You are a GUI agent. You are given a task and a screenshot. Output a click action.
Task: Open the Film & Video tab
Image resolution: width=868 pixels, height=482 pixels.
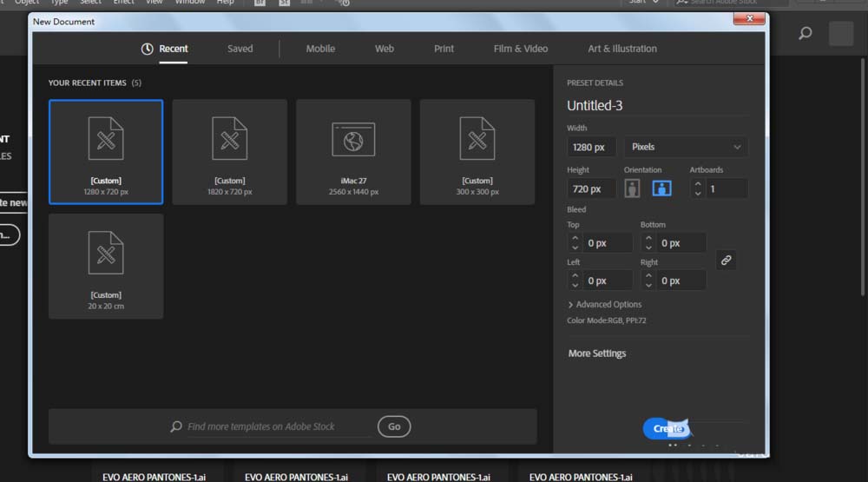[x=520, y=49]
